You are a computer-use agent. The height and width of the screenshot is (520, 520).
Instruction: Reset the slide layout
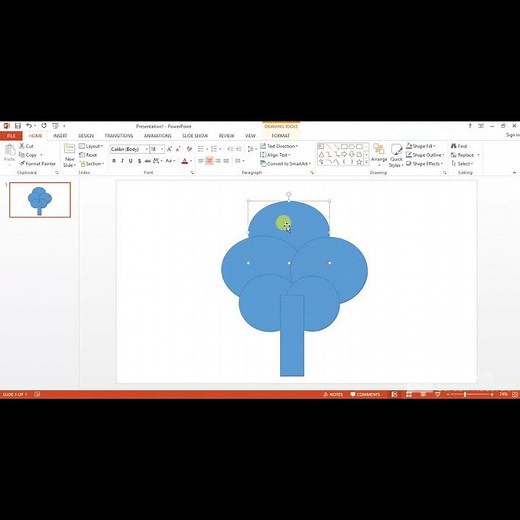tap(88, 155)
